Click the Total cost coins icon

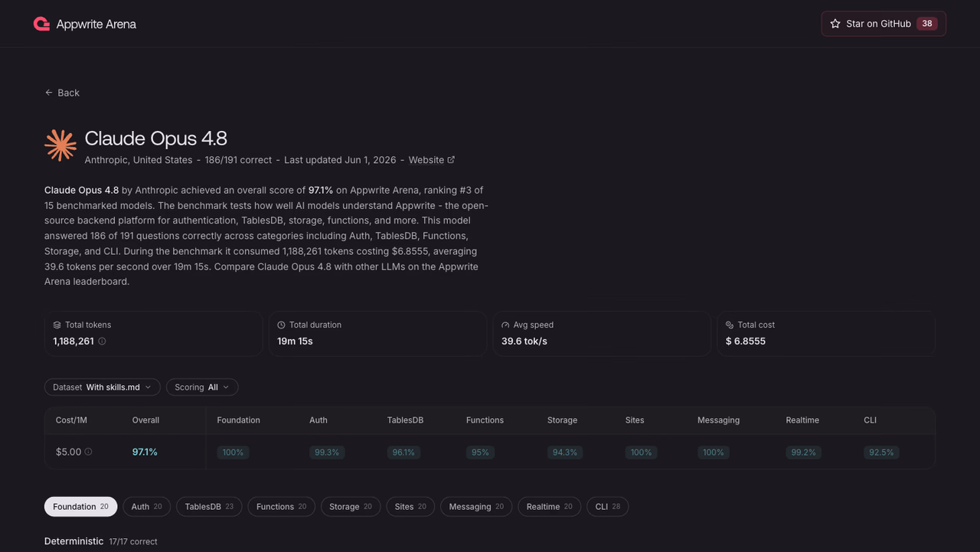pos(730,325)
